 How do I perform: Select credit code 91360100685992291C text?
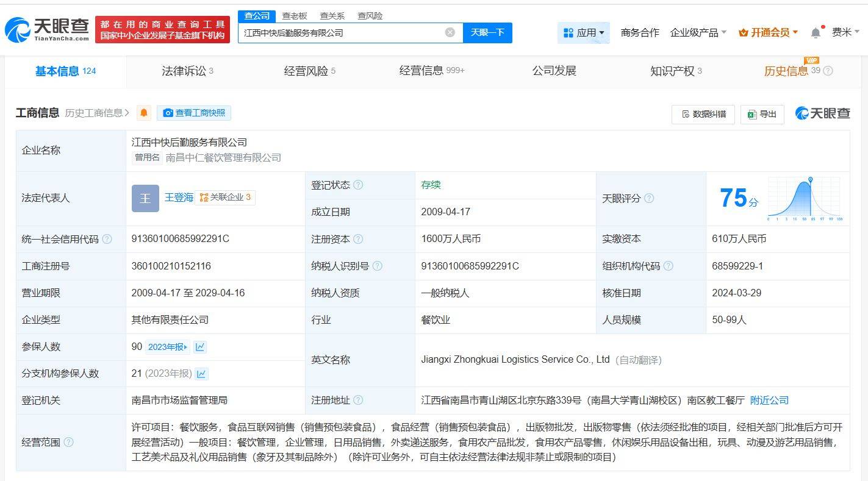181,239
